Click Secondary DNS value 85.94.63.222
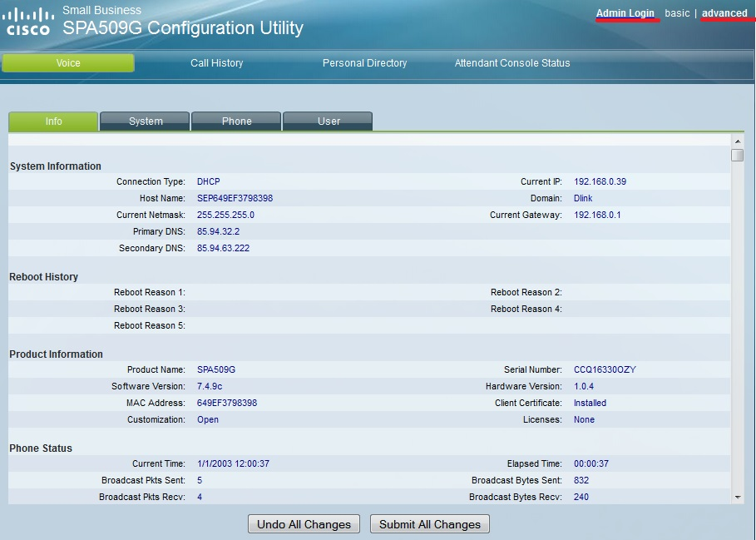 (x=223, y=248)
